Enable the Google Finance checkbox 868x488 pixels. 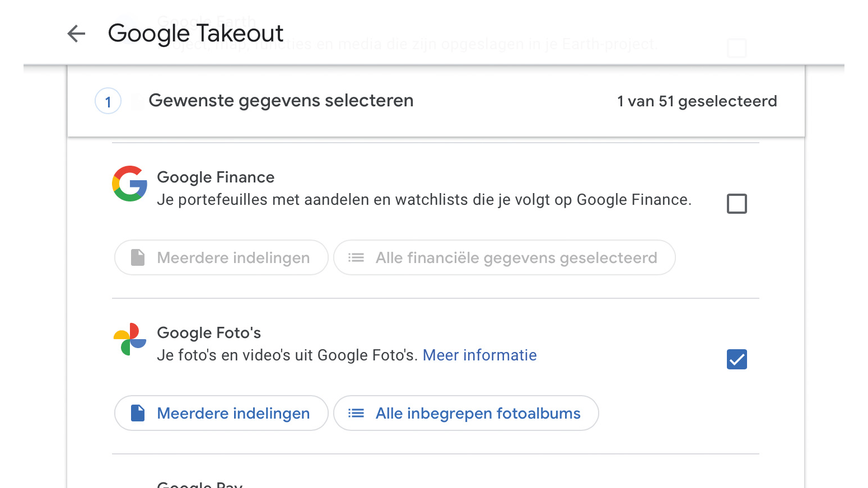click(737, 204)
